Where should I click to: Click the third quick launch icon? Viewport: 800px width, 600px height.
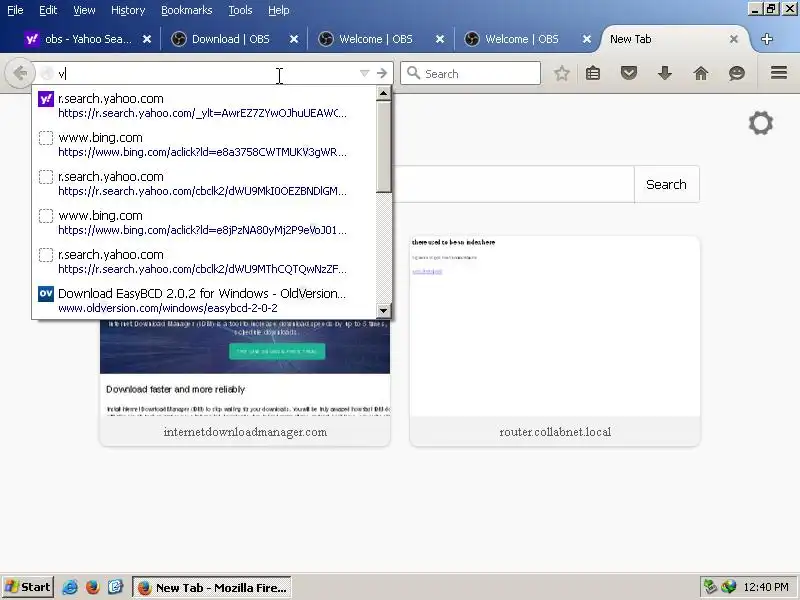point(115,587)
